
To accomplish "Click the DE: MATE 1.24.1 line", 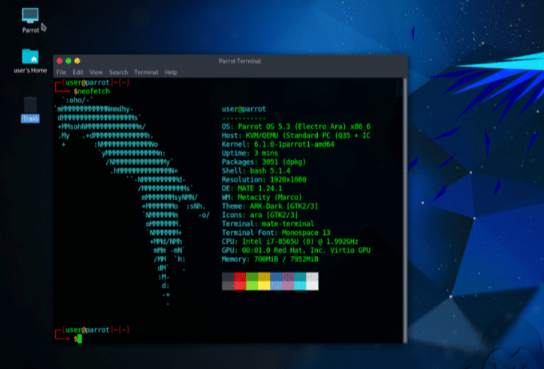I will click(252, 188).
